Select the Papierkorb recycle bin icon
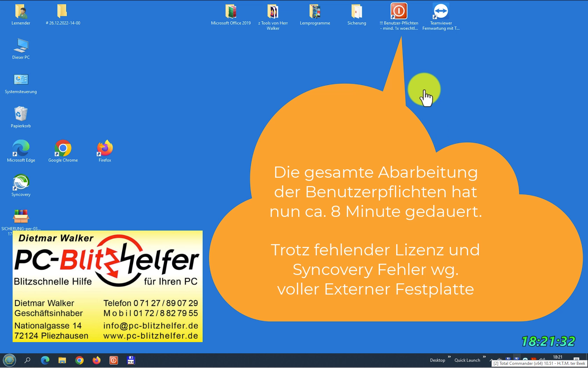 [21, 114]
